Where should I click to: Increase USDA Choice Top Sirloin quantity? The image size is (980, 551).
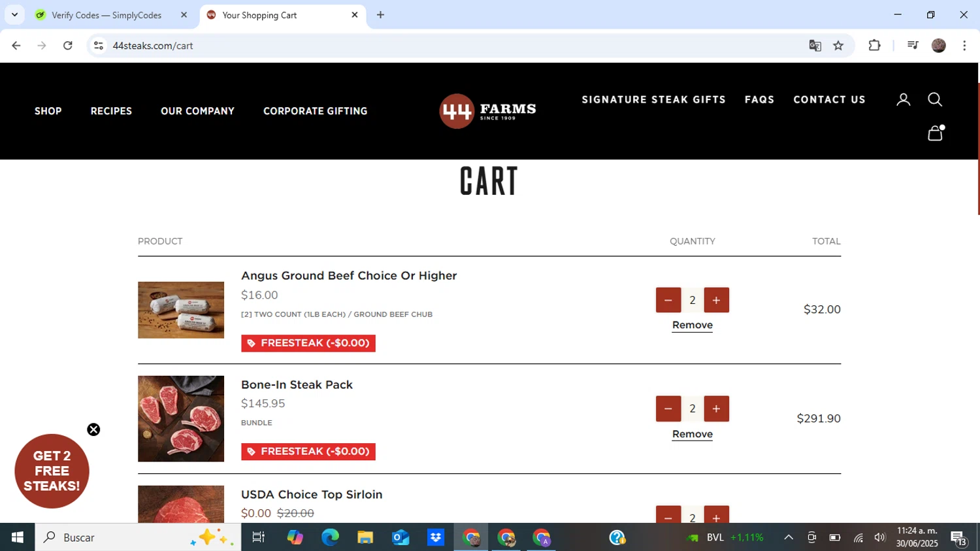716,514
